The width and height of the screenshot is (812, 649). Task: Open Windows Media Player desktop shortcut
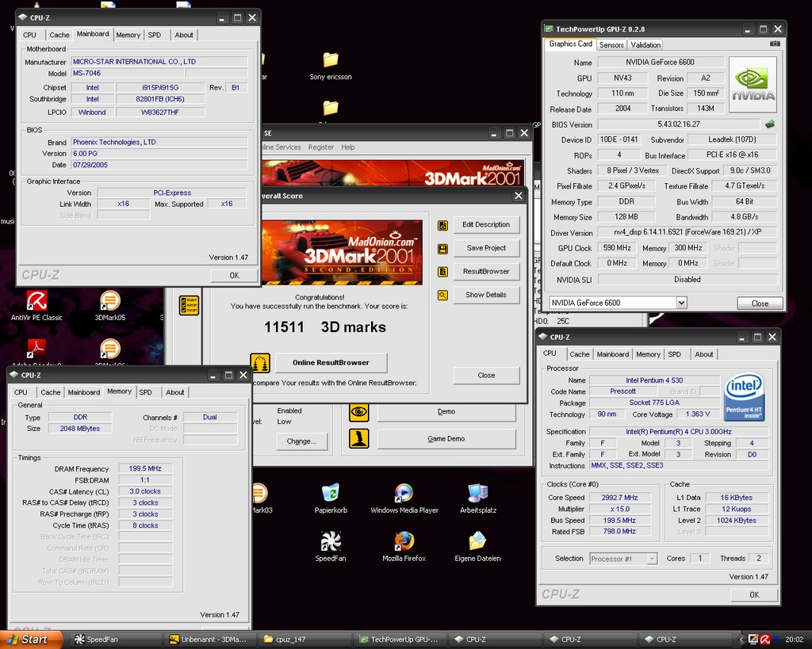point(404,498)
